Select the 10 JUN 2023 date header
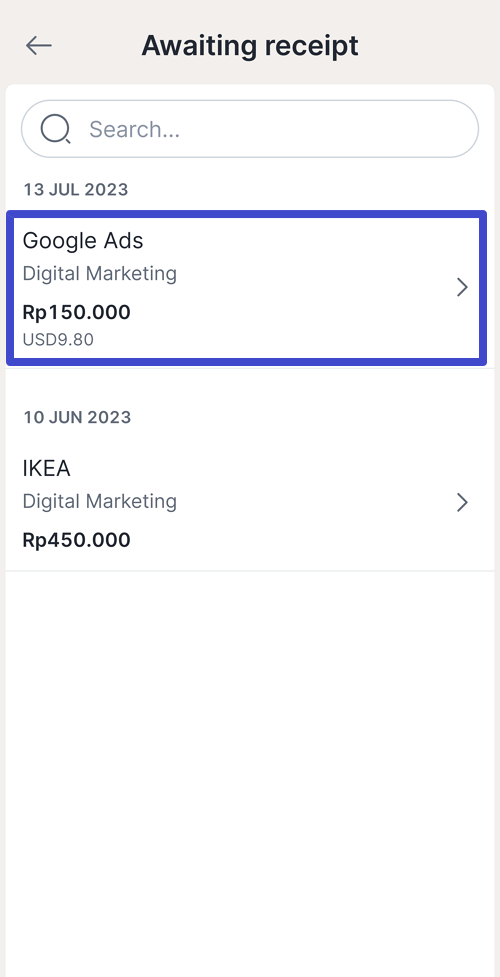The width and height of the screenshot is (500, 977). click(77, 417)
